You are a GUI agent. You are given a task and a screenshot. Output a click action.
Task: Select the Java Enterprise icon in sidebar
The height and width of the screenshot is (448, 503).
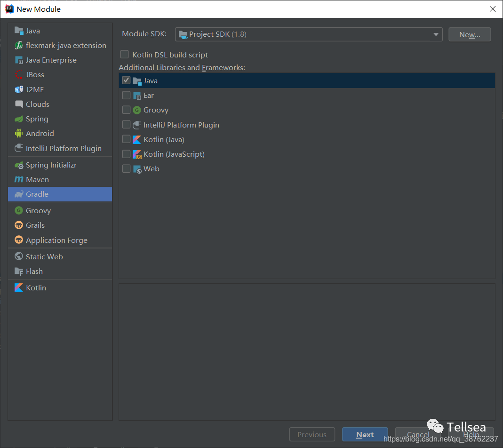(19, 60)
